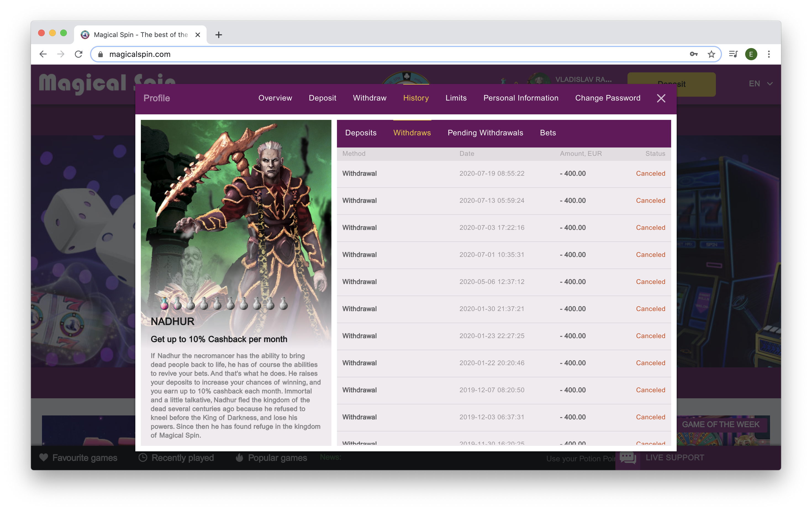Open the Deposit profile tab
The height and width of the screenshot is (511, 812).
click(x=322, y=98)
